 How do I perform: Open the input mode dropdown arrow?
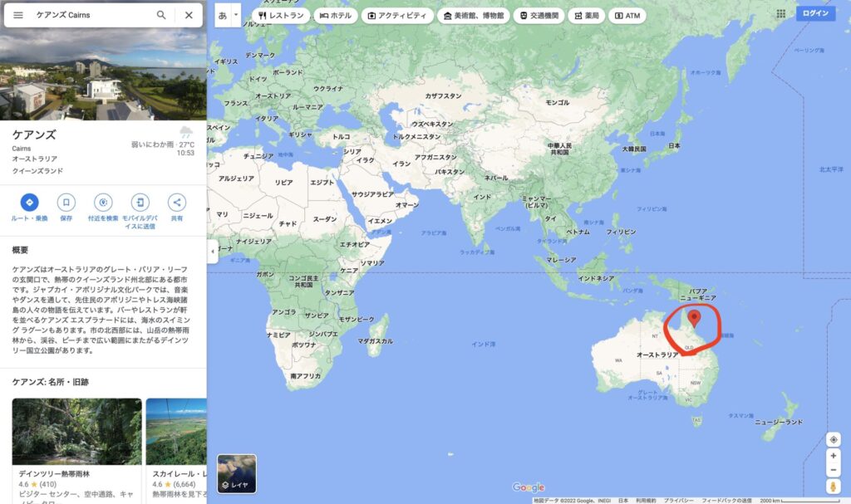[236, 15]
